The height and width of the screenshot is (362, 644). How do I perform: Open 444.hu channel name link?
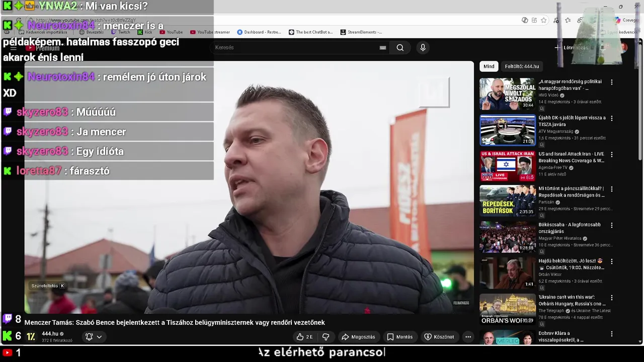click(50, 334)
